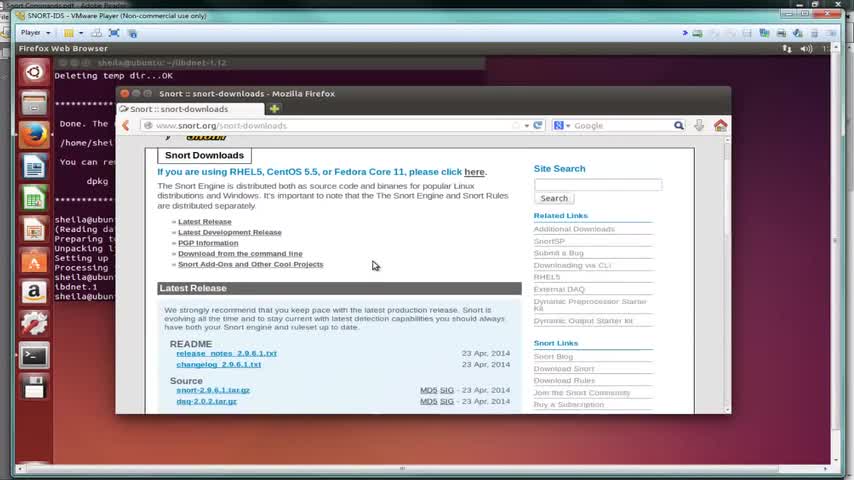Click VMware horizontal scrollbar at bottom
The height and width of the screenshot is (480, 854).
[x=402, y=469]
